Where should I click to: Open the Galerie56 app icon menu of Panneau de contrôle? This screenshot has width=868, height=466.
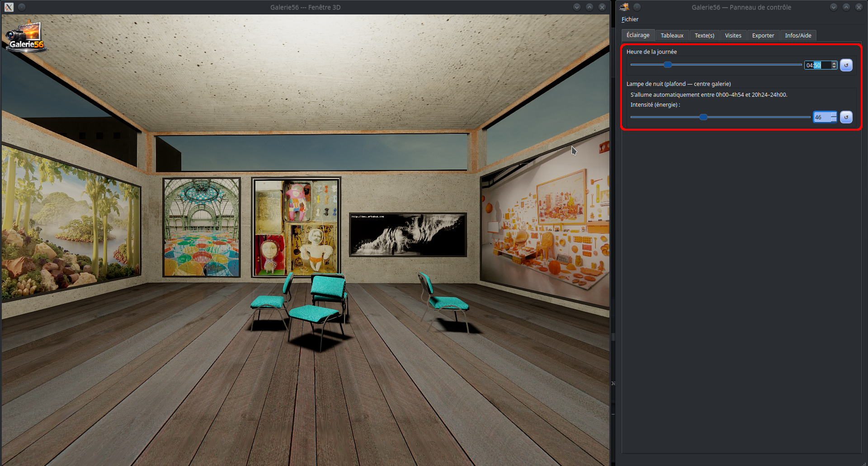[x=624, y=7]
